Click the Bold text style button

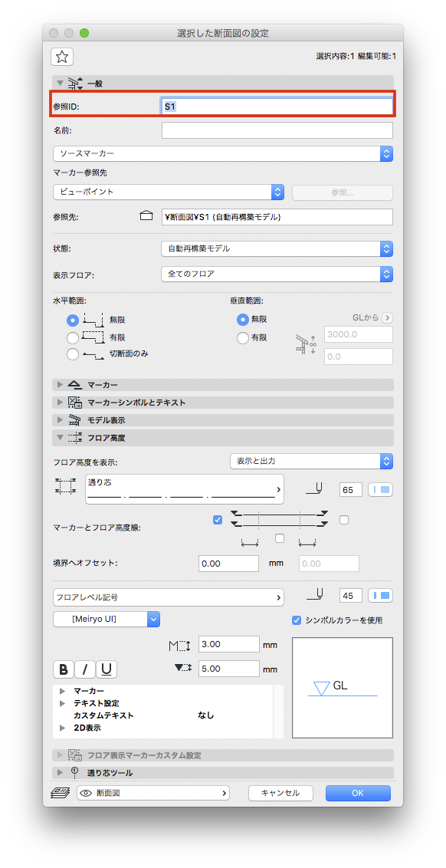pos(64,669)
